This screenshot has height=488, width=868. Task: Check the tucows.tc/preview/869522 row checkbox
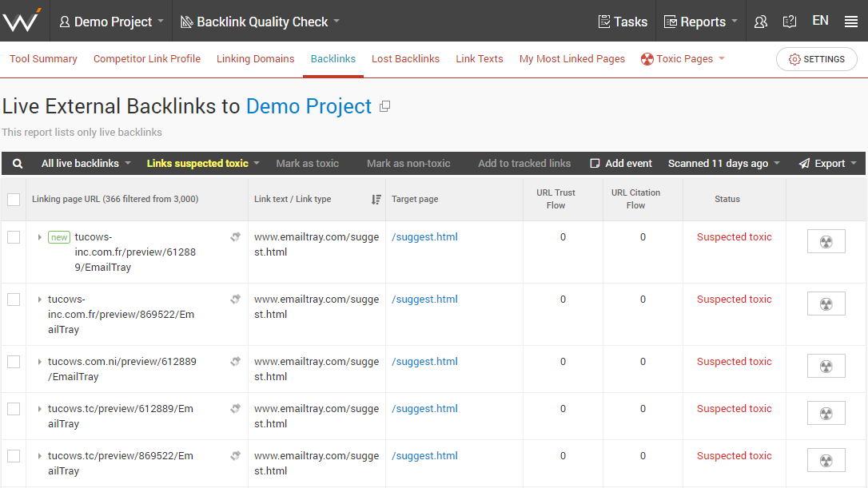(x=14, y=456)
